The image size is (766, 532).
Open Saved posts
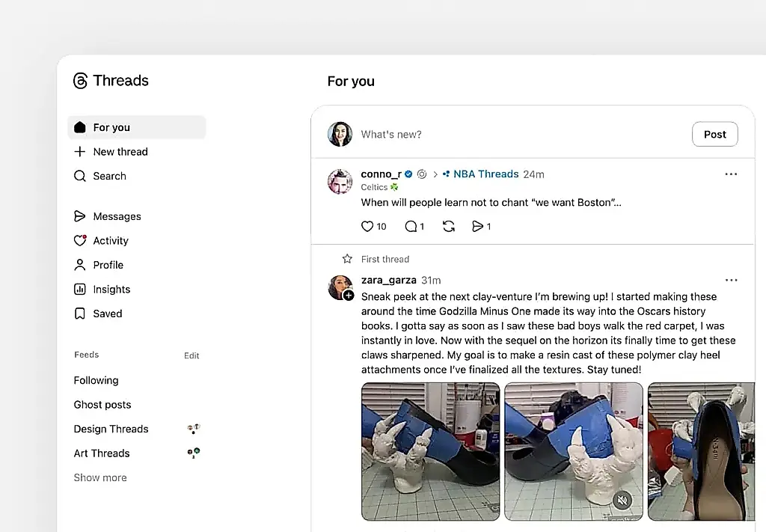[x=98, y=314]
